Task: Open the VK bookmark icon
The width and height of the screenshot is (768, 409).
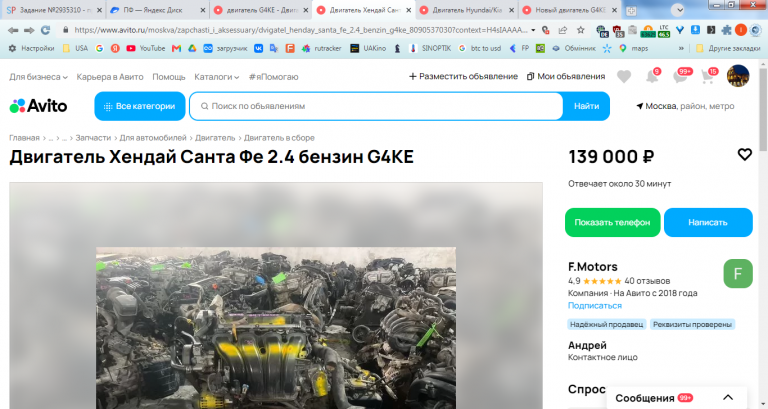Action: click(258, 48)
